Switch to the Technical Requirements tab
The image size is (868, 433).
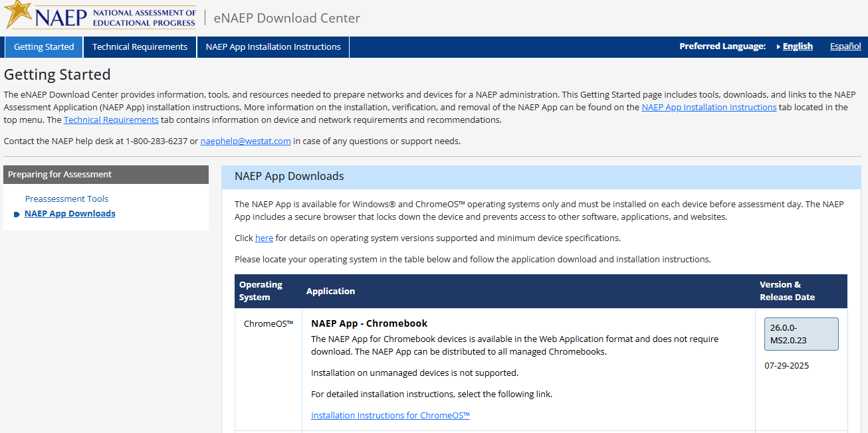click(x=140, y=47)
